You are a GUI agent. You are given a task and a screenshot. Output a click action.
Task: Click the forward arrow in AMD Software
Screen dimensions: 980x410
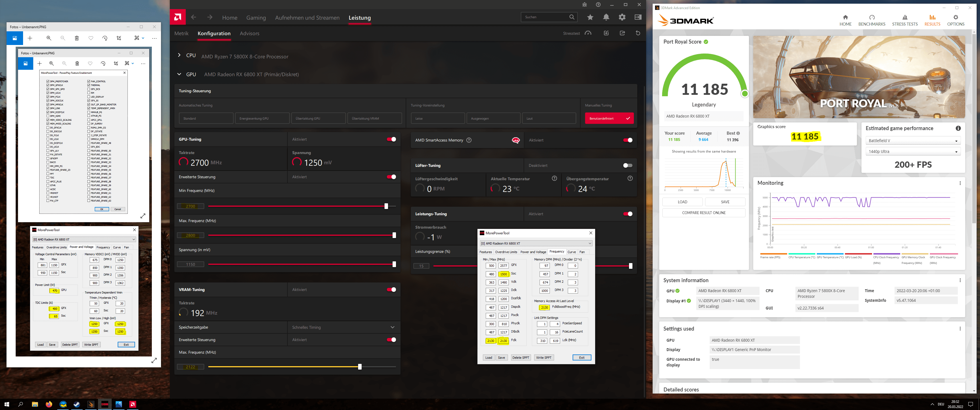[210, 17]
